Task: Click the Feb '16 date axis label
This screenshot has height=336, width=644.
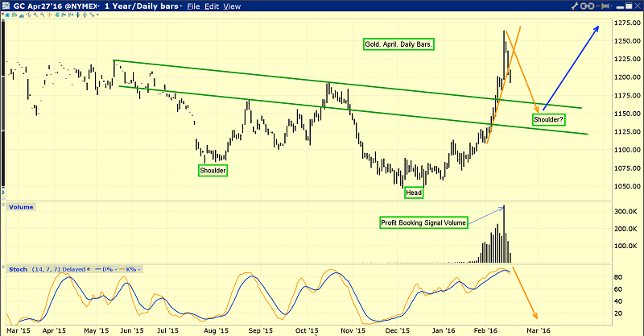Action: click(x=485, y=330)
